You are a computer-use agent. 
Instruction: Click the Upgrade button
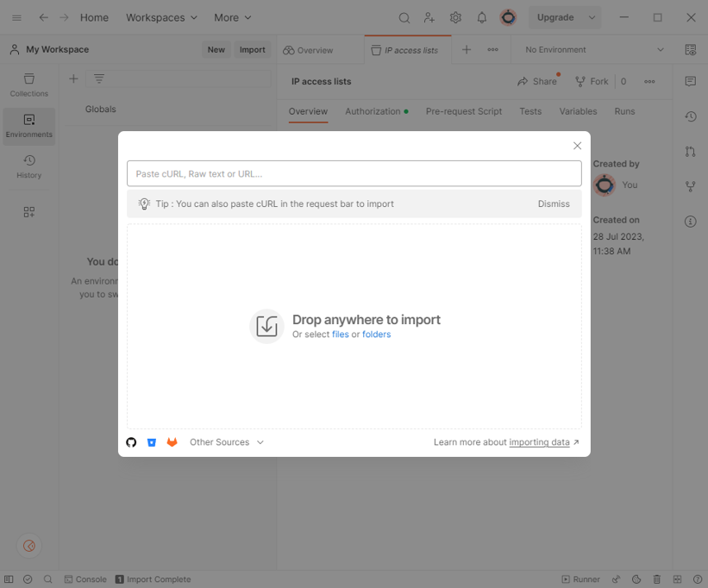[x=555, y=17]
